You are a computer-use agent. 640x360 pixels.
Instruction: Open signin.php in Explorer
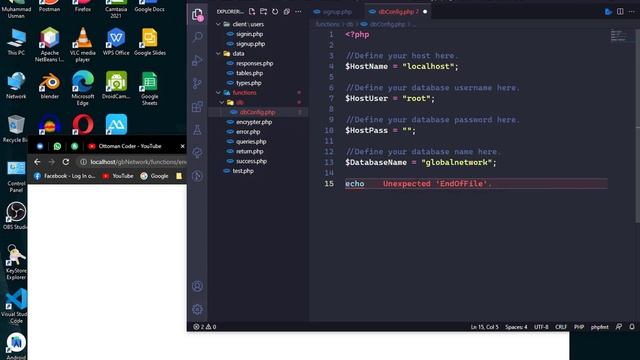(x=249, y=34)
